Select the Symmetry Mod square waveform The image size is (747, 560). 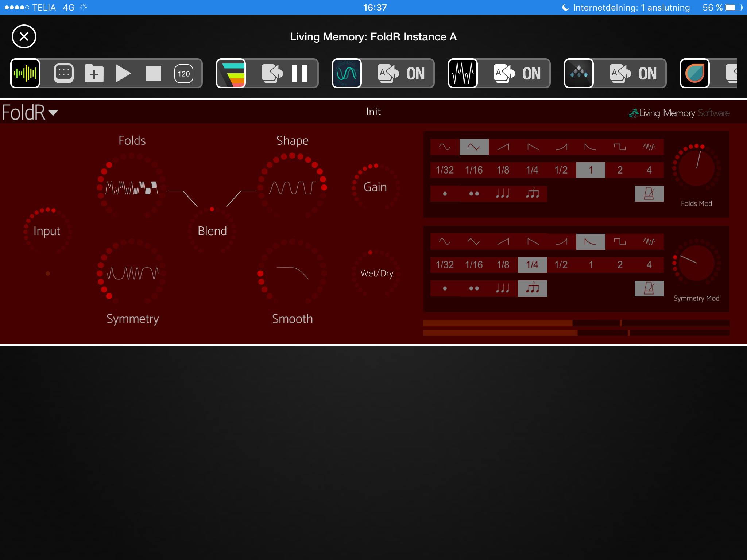click(620, 242)
